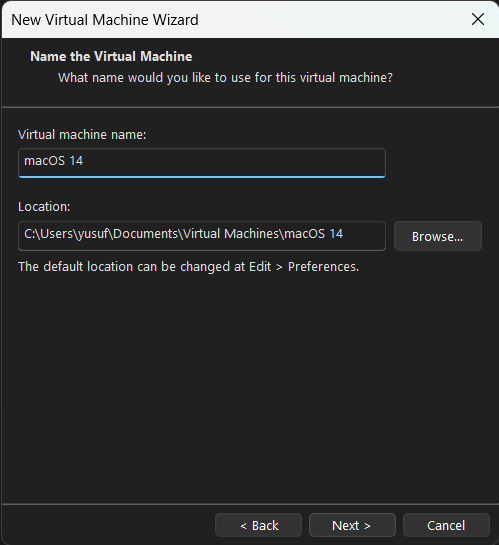Focus the Location path text field
The width and height of the screenshot is (499, 545).
(x=202, y=236)
